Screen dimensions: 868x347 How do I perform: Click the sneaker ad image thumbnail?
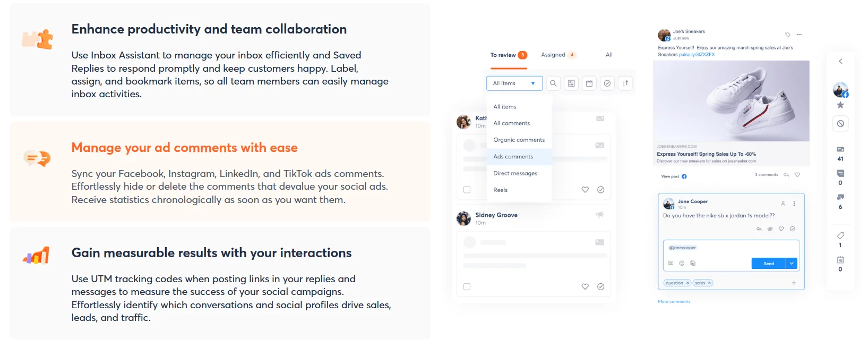[x=731, y=101]
